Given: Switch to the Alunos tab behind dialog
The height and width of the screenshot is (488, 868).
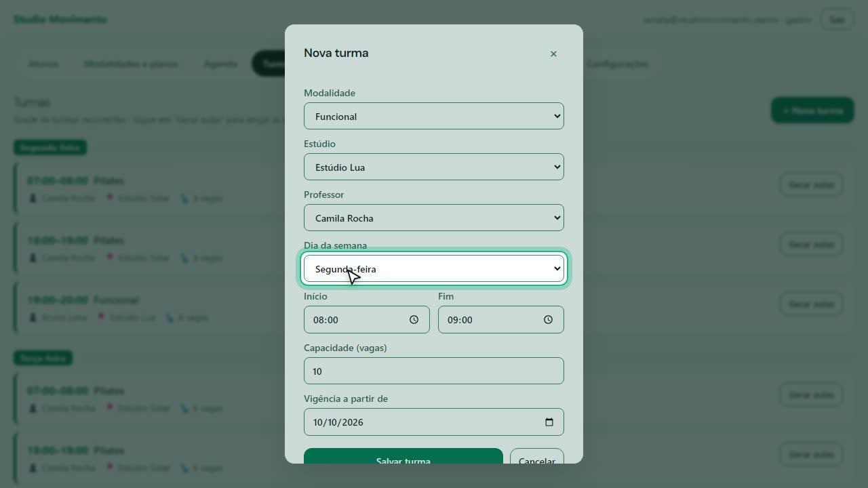Looking at the screenshot, I should coord(43,64).
